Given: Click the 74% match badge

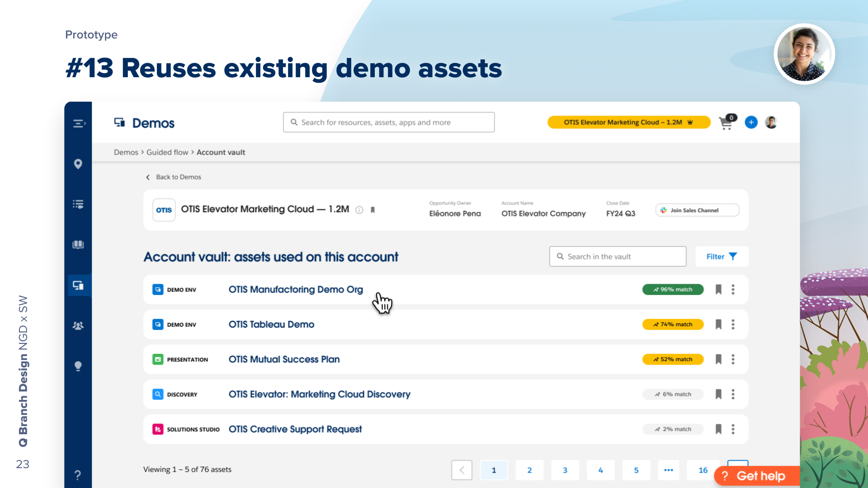Looking at the screenshot, I should coord(673,324).
